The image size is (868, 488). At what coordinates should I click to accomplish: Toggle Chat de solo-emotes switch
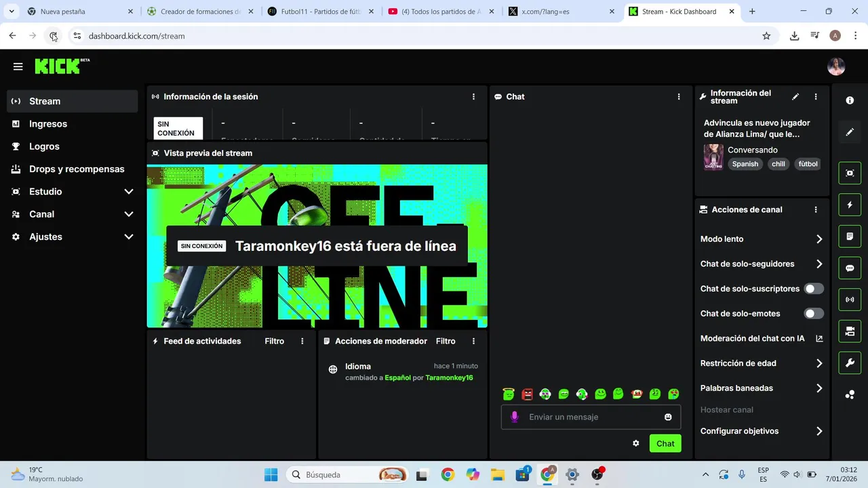(x=814, y=313)
